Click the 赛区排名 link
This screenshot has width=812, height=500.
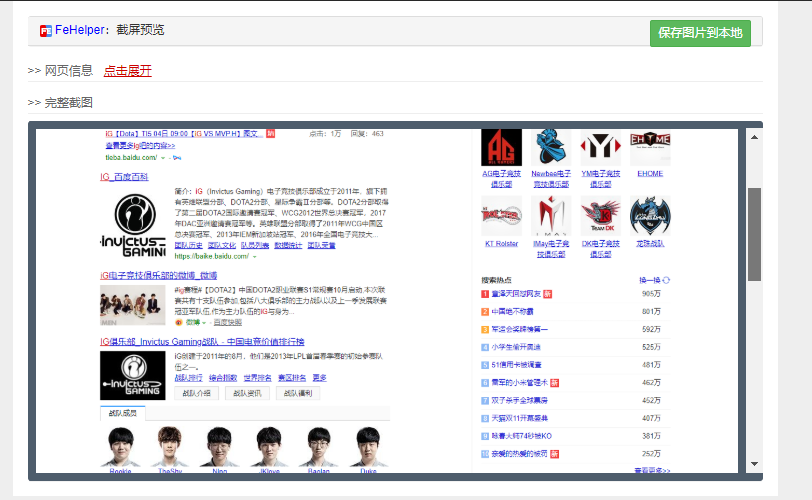tap(292, 378)
